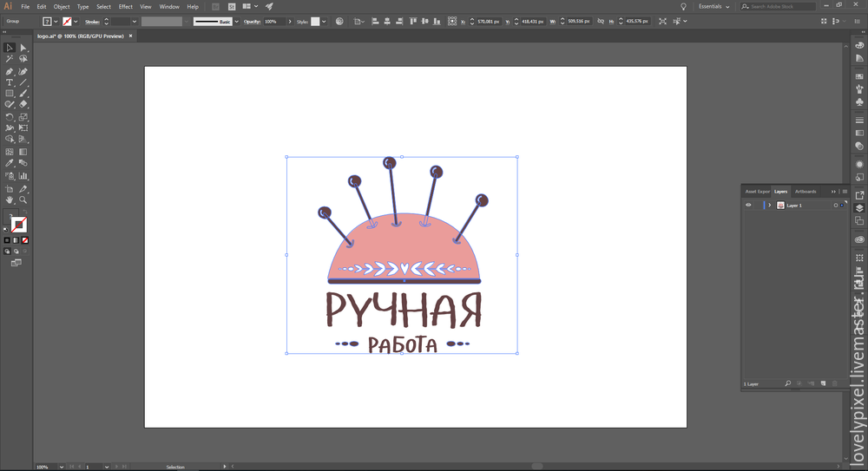
Task: Pick the Magic Wand tool
Action: (x=10, y=59)
